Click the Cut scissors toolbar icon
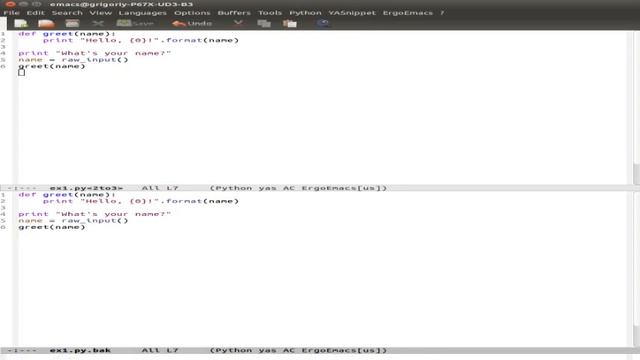640x360 pixels. 238,23
